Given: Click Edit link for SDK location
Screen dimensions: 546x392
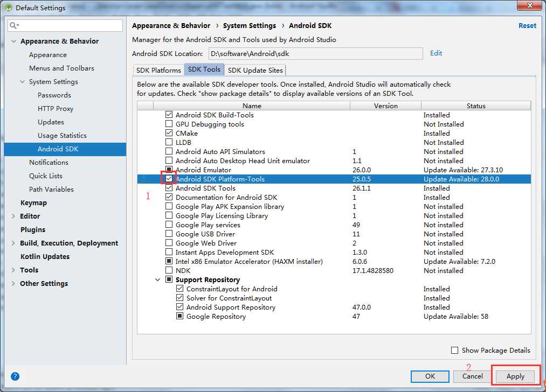Looking at the screenshot, I should pyautogui.click(x=436, y=53).
